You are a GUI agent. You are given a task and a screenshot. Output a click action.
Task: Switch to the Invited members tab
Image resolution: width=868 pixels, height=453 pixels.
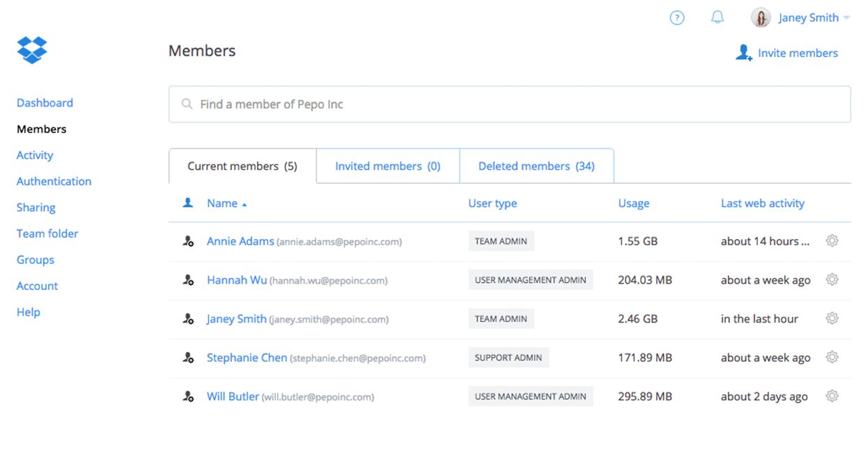coord(387,167)
